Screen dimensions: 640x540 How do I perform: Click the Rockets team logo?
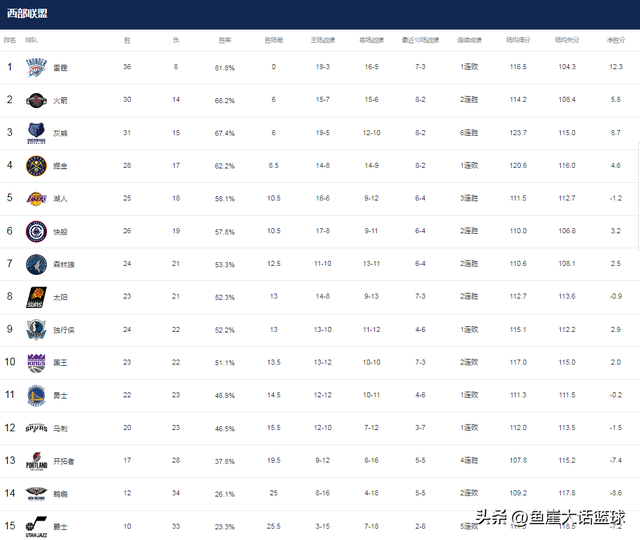pyautogui.click(x=36, y=100)
